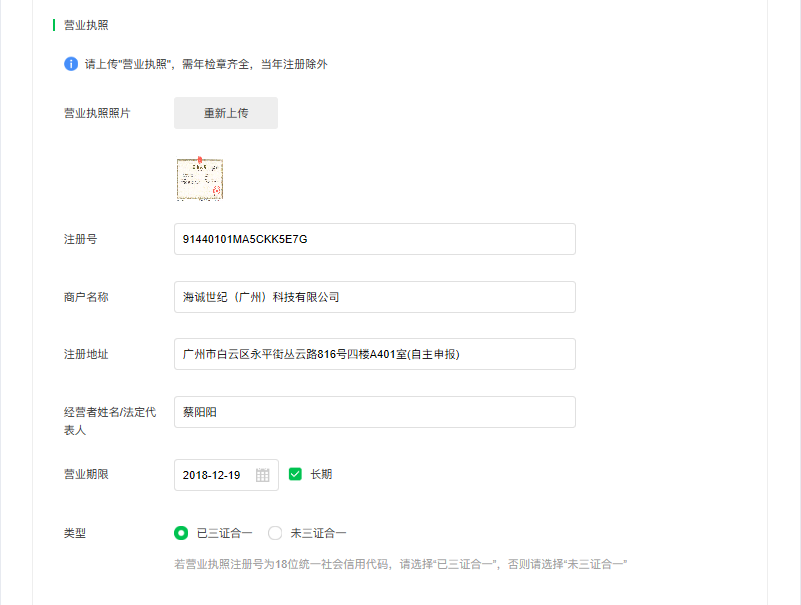801x605 pixels.
Task: Uncheck the 长期 checkbox
Action: click(295, 474)
